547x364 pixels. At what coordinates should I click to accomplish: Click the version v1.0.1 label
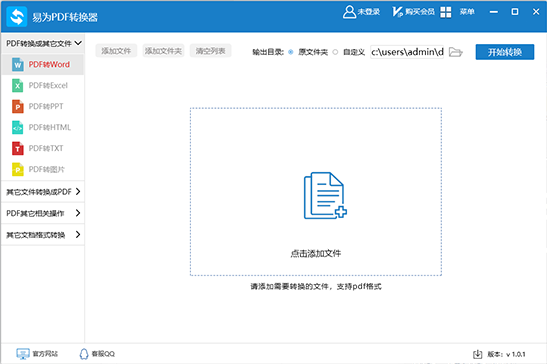click(x=506, y=354)
